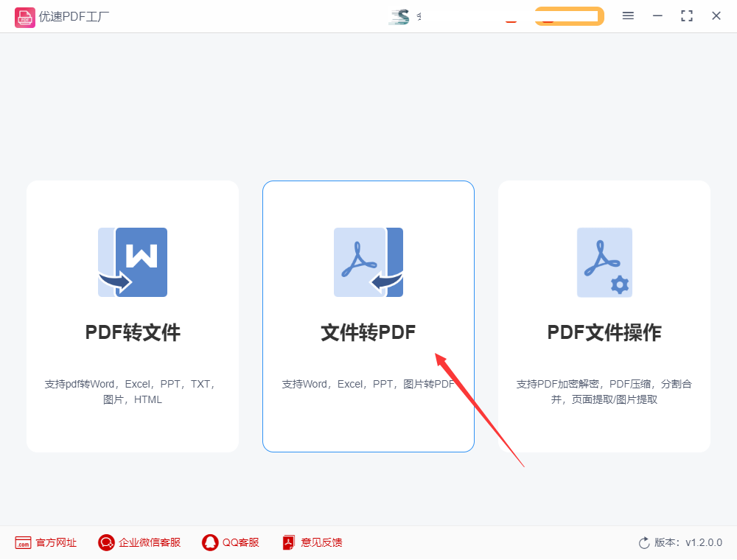Open the QQ客服 link

[241, 542]
